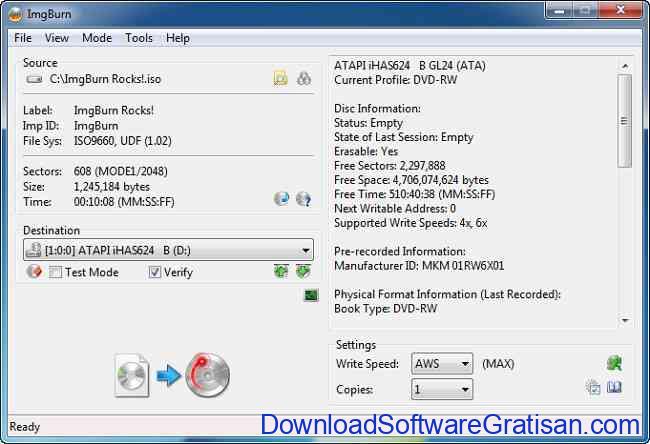The width and height of the screenshot is (650, 444).
Task: Click the ISO9660, UDF (1.02) file system value
Action: click(123, 141)
